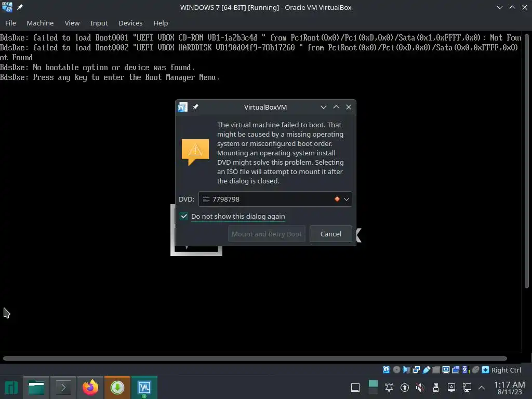
Task: Open the file manager from taskbar
Action: pyautogui.click(x=36, y=388)
